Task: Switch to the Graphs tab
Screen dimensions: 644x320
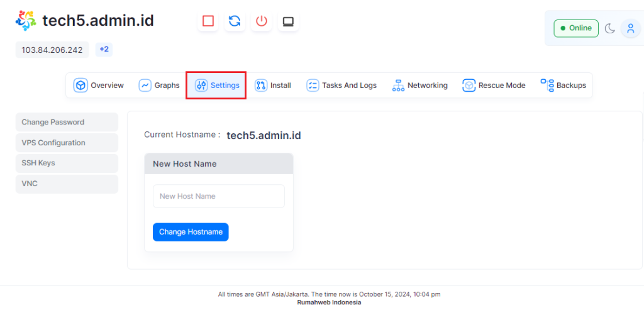Action: 159,86
